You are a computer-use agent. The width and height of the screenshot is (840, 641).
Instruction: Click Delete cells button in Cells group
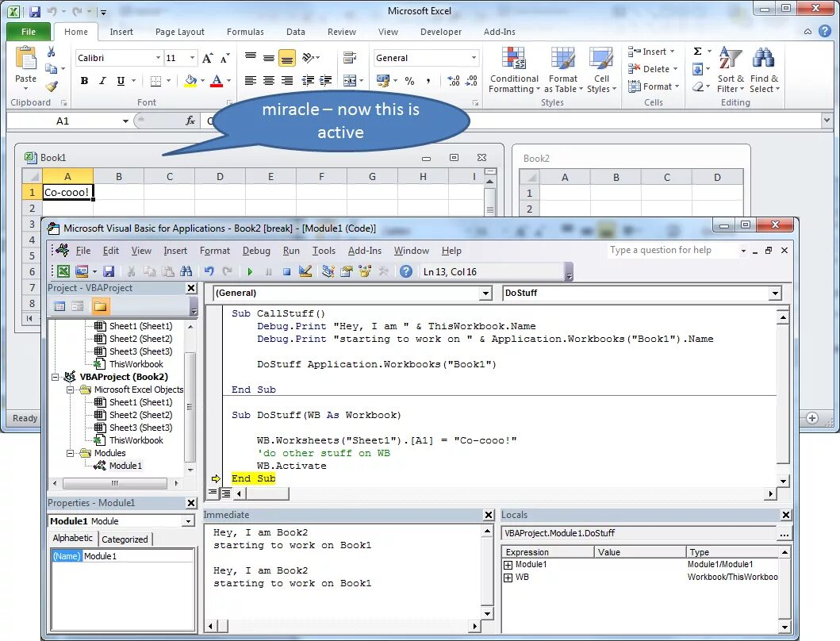(x=653, y=68)
